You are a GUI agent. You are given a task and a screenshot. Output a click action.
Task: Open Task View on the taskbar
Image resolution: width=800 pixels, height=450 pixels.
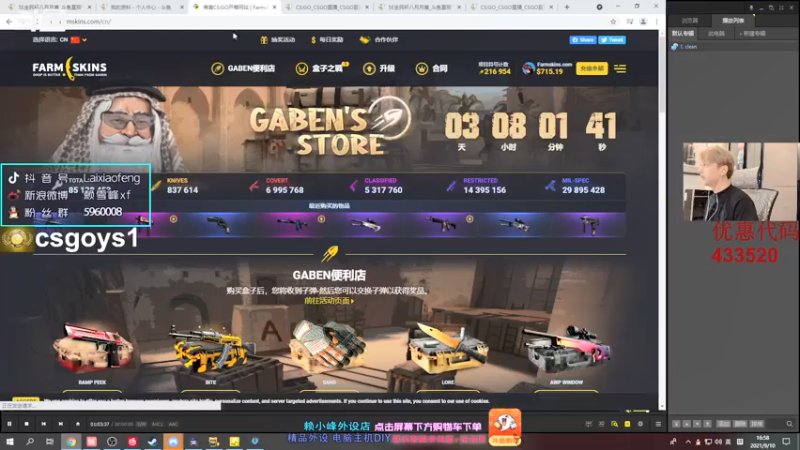click(49, 441)
